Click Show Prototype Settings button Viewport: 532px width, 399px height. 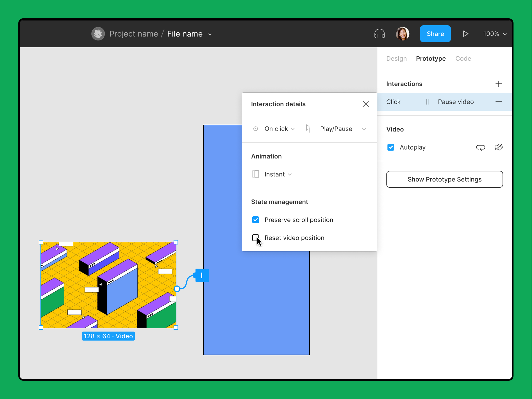point(444,179)
